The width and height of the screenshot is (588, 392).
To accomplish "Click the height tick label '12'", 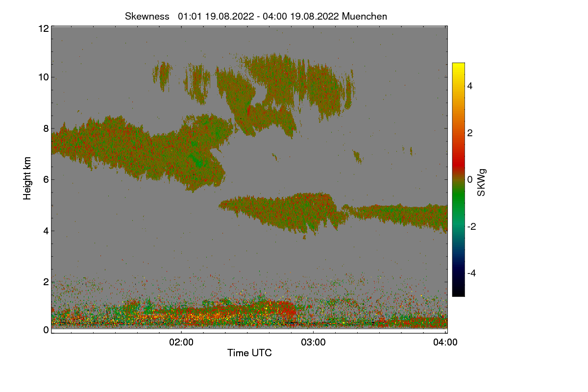I will [43, 28].
